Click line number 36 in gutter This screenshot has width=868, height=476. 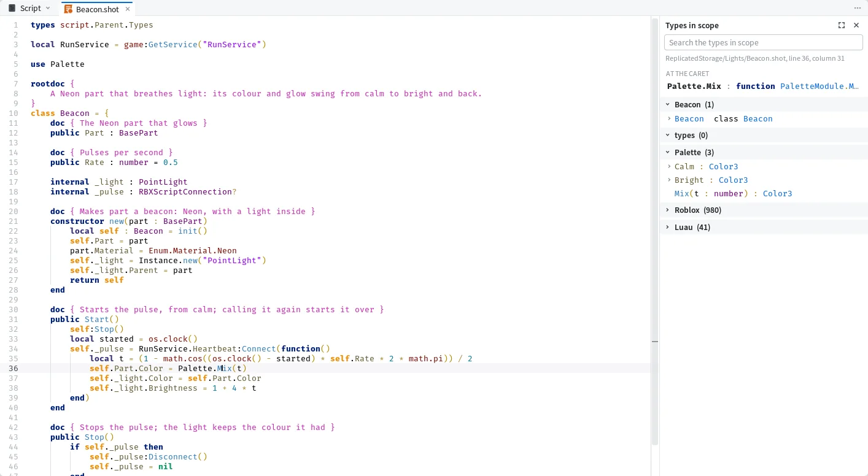14,368
